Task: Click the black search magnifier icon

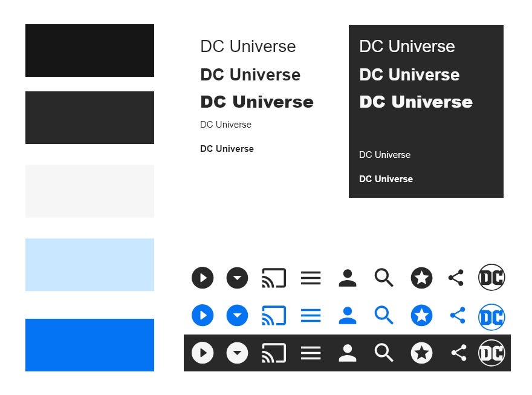Action: 384,278
